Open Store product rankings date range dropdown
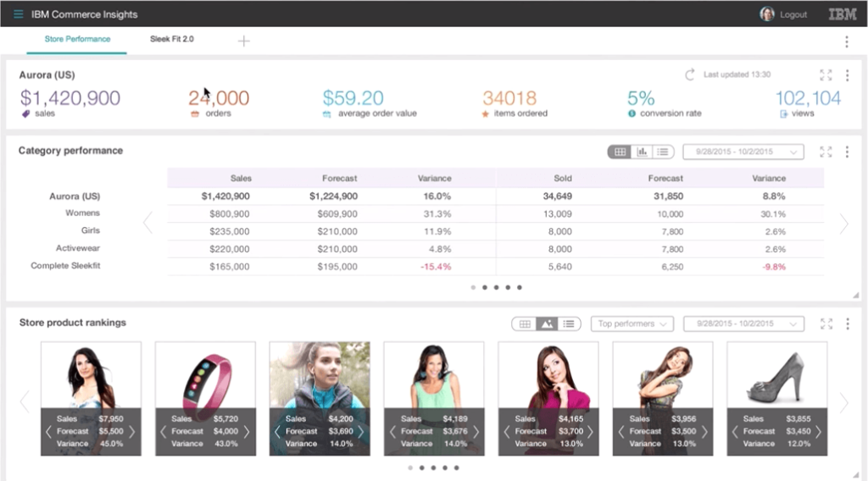Viewport: 868px width, 481px height. pos(743,324)
